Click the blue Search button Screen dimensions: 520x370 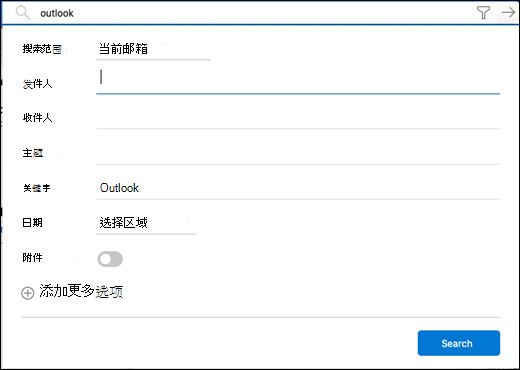tap(459, 343)
